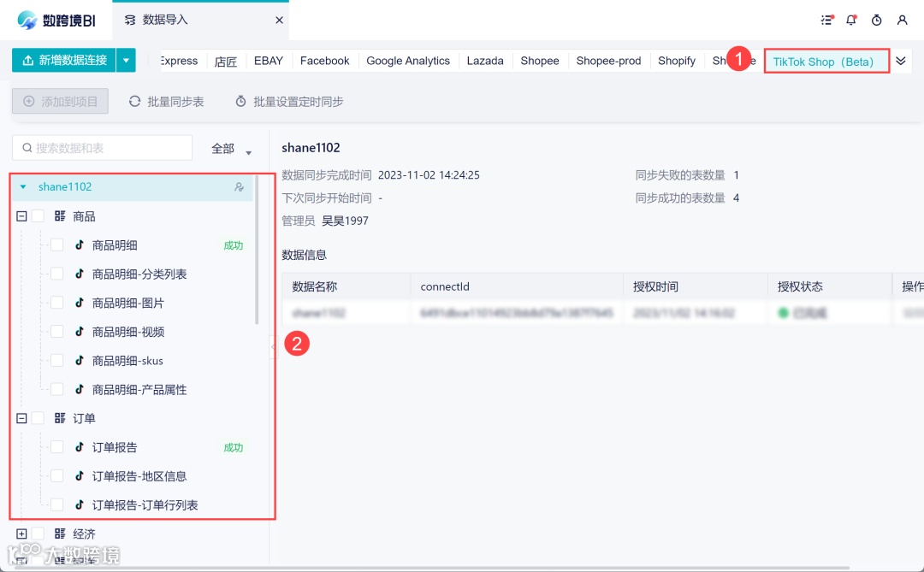Check the 订单报告 table checkbox
Viewport: 924px width, 572px height.
(x=56, y=446)
